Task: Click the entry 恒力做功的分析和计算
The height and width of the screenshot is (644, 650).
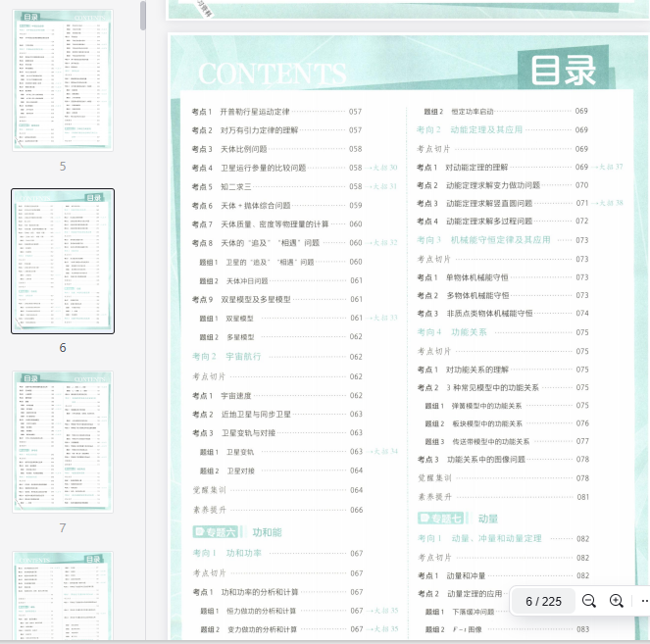Action: (x=261, y=611)
